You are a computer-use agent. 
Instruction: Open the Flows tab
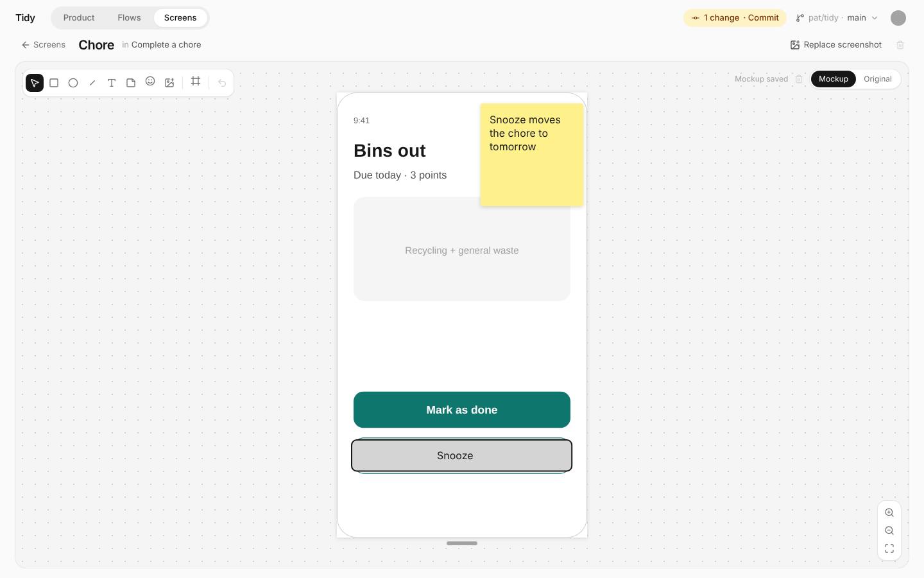pyautogui.click(x=129, y=18)
